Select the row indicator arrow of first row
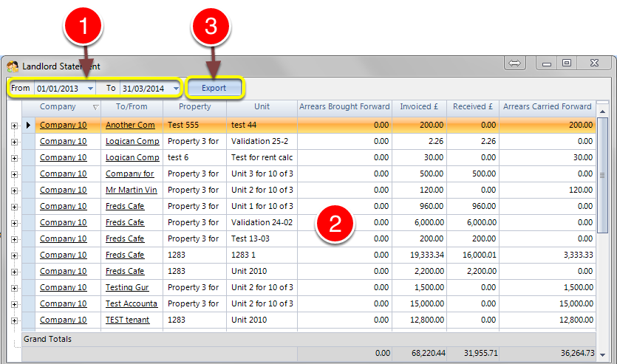This screenshot has height=364, width=617. 28,125
